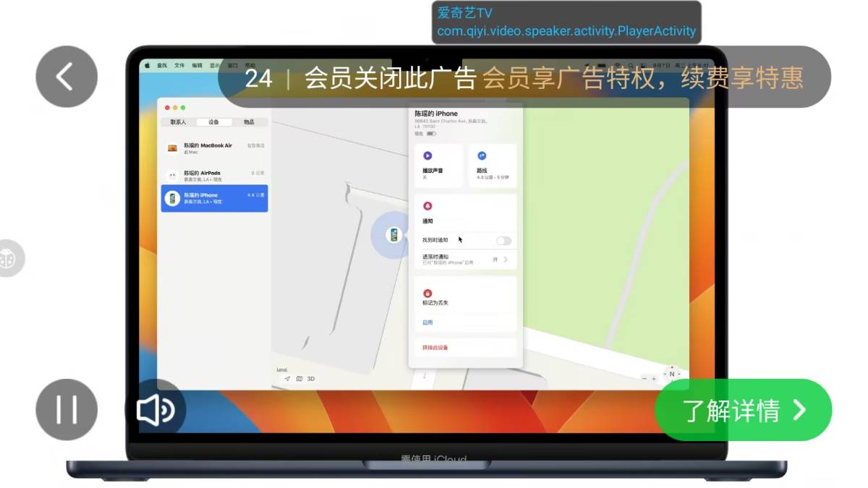The image size is (868, 488).
Task: Click the 陈瑶的 iPhone title in the info panel
Action: pos(436,114)
